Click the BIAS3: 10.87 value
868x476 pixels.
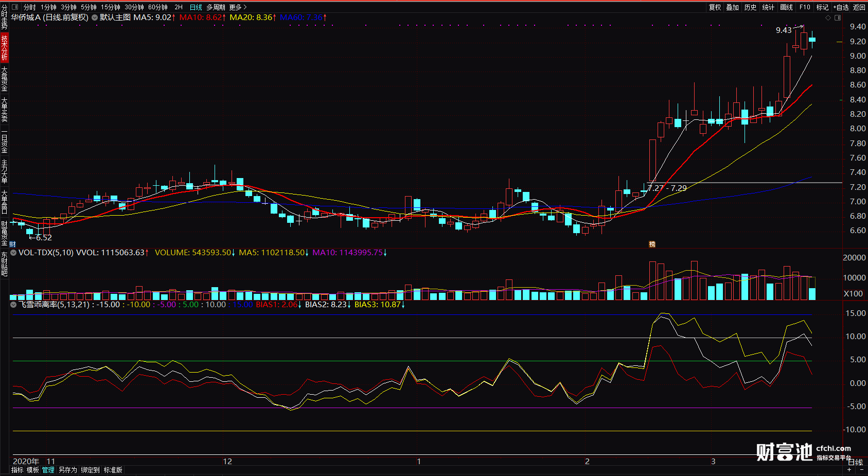pyautogui.click(x=380, y=305)
